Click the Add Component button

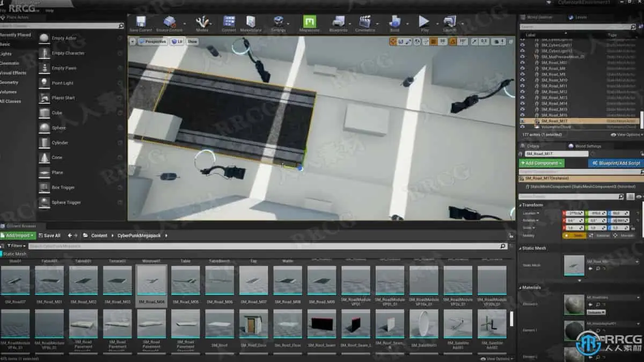542,163
